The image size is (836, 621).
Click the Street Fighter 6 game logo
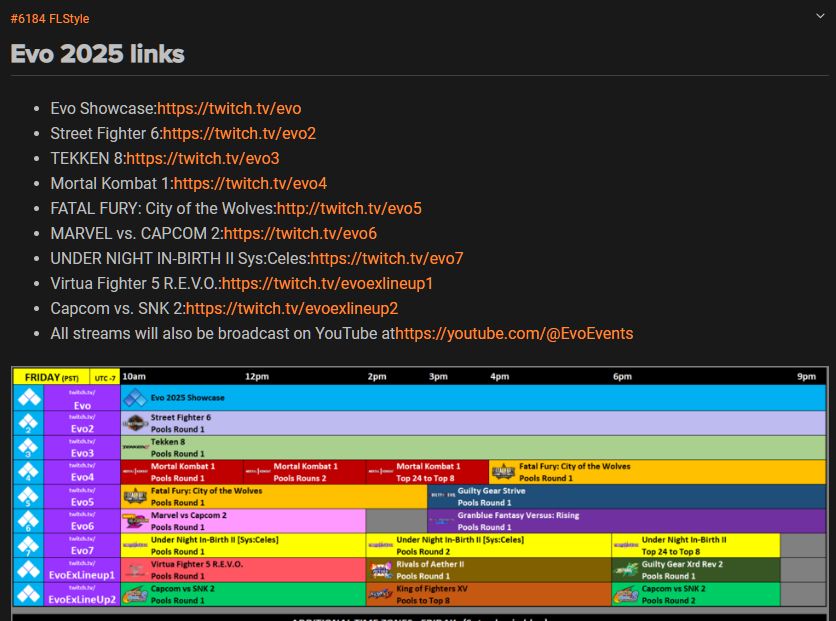[x=135, y=423]
